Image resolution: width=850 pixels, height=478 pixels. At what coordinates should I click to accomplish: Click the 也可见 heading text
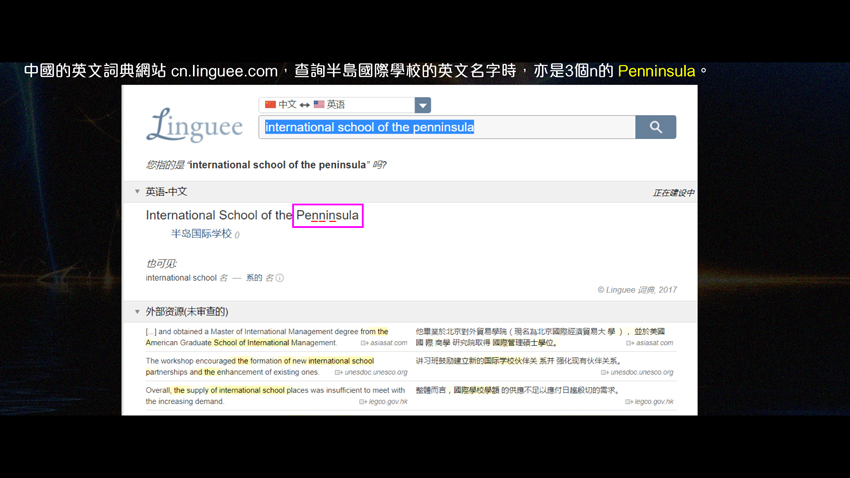coord(161,263)
